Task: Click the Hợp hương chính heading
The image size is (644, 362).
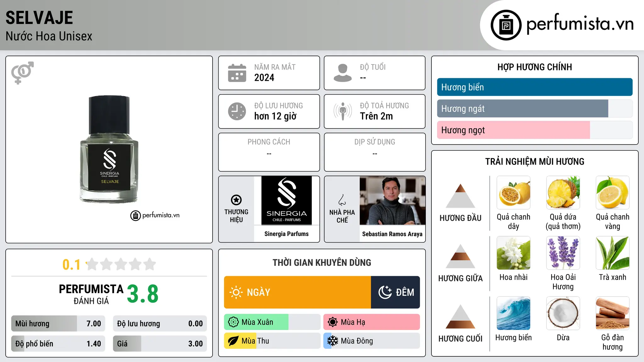Action: tap(535, 67)
